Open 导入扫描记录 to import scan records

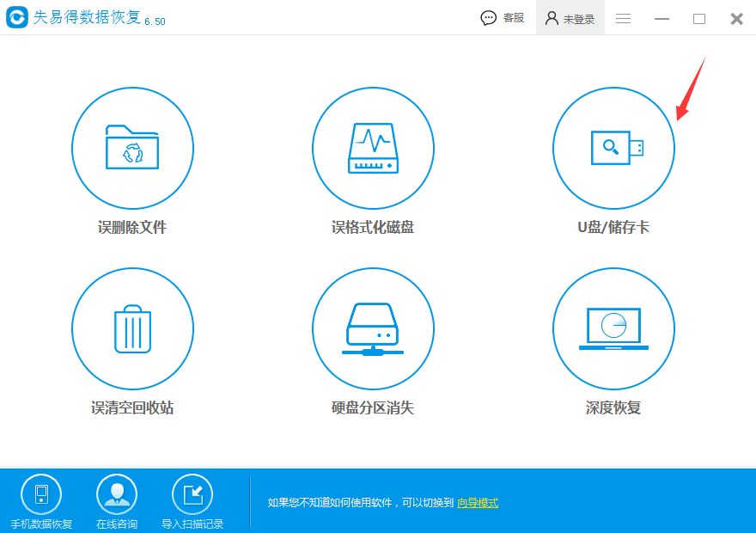pos(192,501)
